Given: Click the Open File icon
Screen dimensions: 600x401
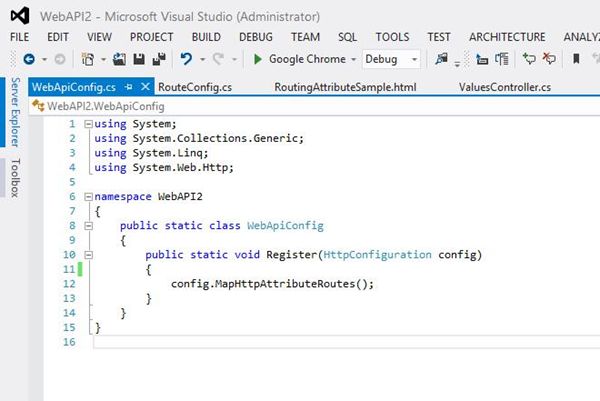Looking at the screenshot, I should [x=119, y=59].
